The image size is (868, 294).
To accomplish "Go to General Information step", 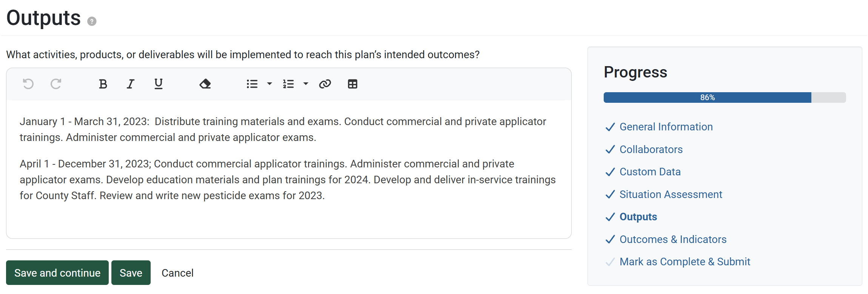I will tap(666, 127).
